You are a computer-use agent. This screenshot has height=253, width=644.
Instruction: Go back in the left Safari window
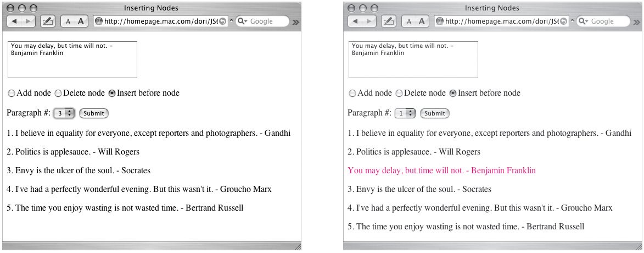pyautogui.click(x=14, y=21)
